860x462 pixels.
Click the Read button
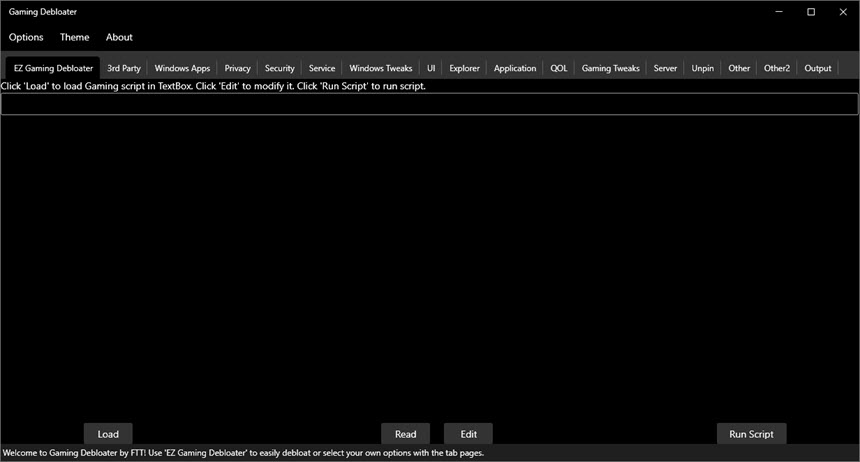tap(405, 434)
